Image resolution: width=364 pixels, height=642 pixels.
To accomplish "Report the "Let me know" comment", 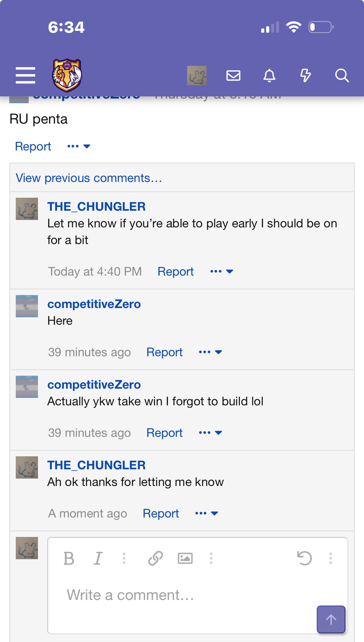I will pyautogui.click(x=175, y=271).
